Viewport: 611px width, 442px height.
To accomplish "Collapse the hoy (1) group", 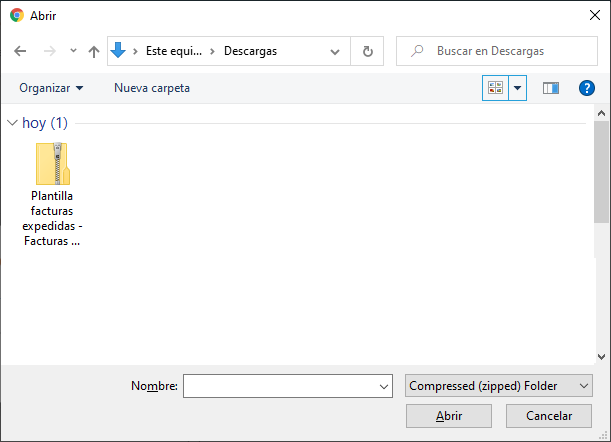I will point(12,123).
